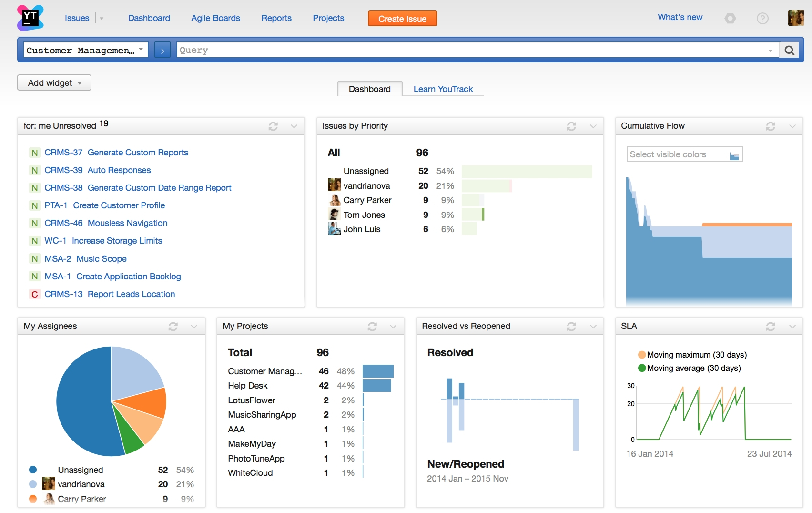Open the settings gear icon
This screenshot has height=513, width=812.
(730, 19)
